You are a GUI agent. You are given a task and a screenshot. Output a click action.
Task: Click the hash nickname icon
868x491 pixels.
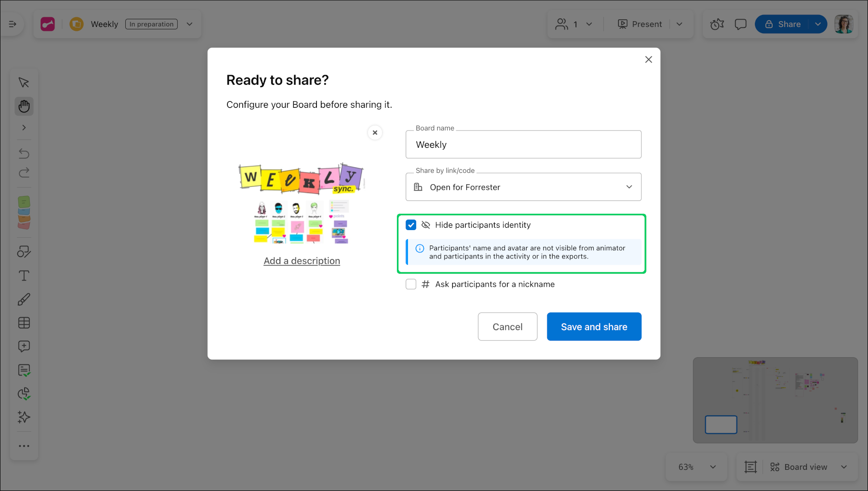point(425,284)
